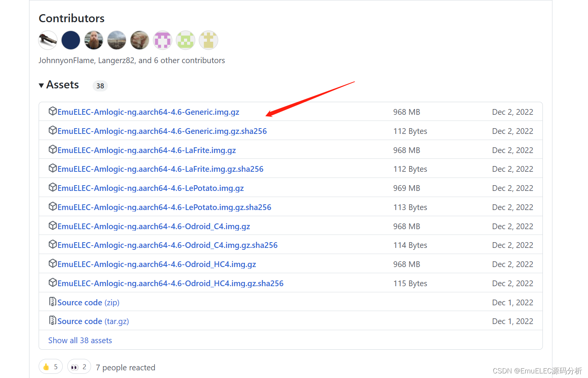Click 968 MB size of Generic.img.gz
The width and height of the screenshot is (588, 378).
pyautogui.click(x=407, y=112)
